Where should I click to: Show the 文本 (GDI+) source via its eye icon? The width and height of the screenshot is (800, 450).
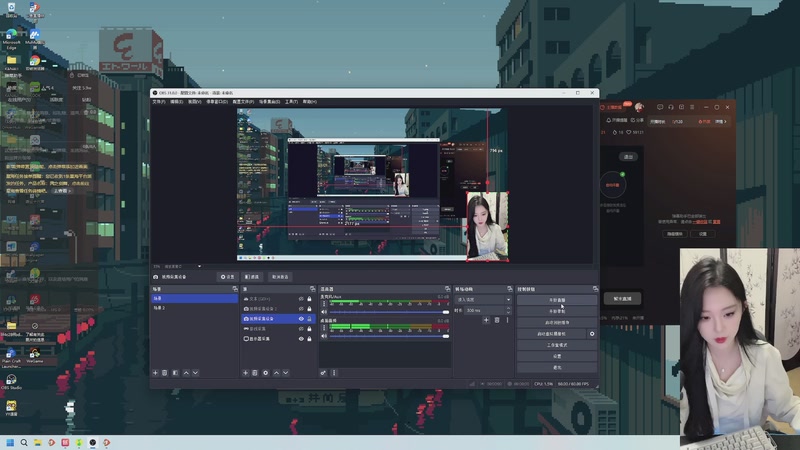tap(301, 299)
